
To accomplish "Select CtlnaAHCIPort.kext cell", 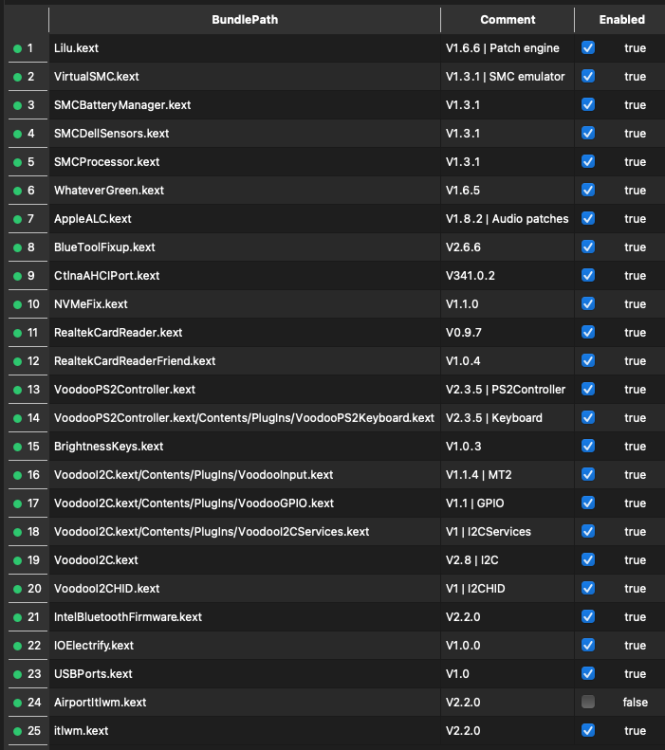I will [244, 276].
